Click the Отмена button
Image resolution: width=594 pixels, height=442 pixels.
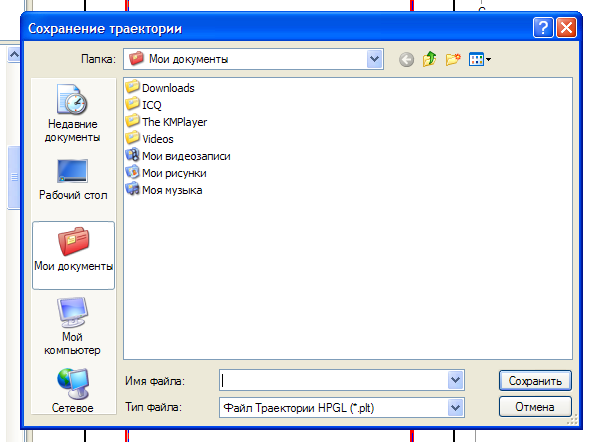coord(535,407)
